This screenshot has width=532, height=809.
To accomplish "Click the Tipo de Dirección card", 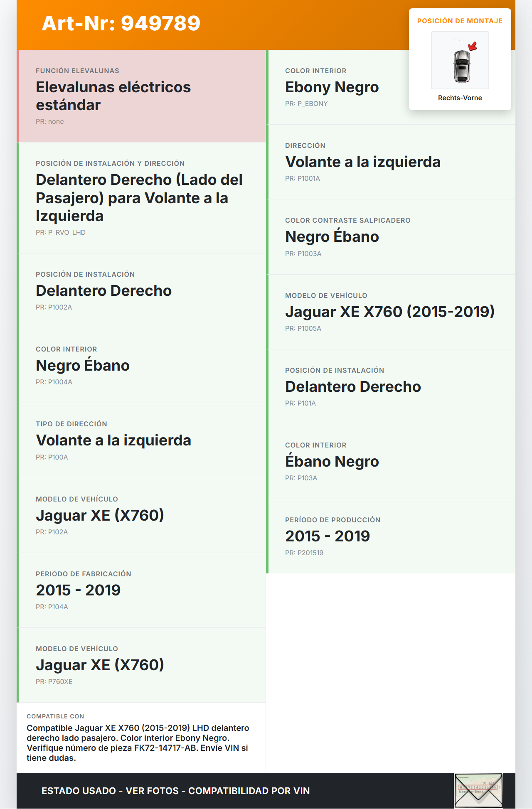I will (141, 440).
